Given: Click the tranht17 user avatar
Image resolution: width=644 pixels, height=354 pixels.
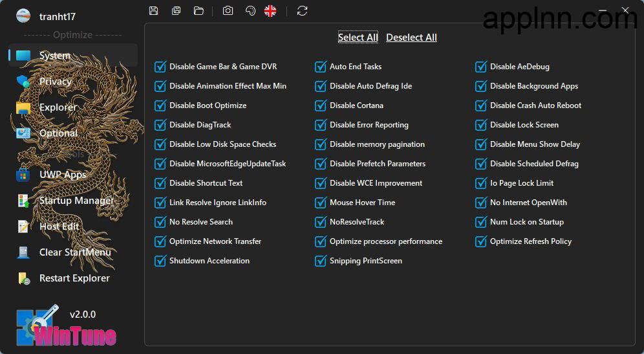Looking at the screenshot, I should pos(23,16).
